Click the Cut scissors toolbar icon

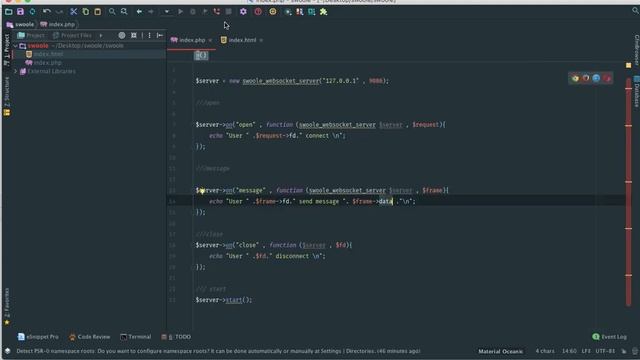pos(73,12)
